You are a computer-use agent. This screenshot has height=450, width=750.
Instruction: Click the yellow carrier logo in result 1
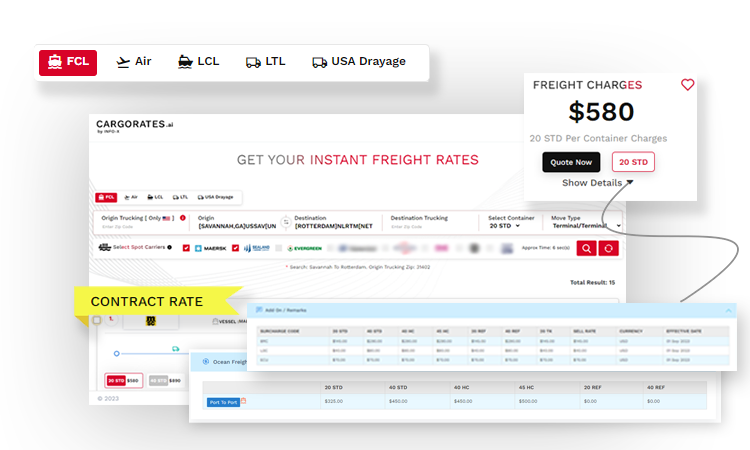click(x=151, y=321)
